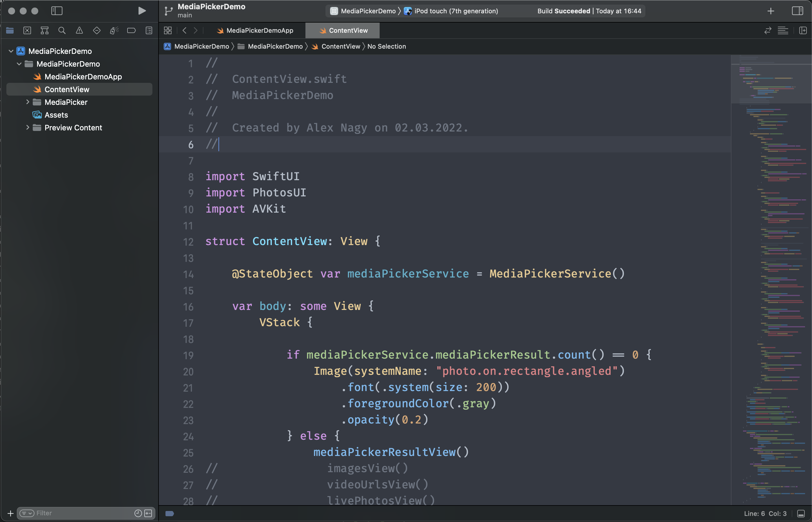The image size is (812, 522).
Task: Click the library plus button in toolbar
Action: [x=771, y=11]
